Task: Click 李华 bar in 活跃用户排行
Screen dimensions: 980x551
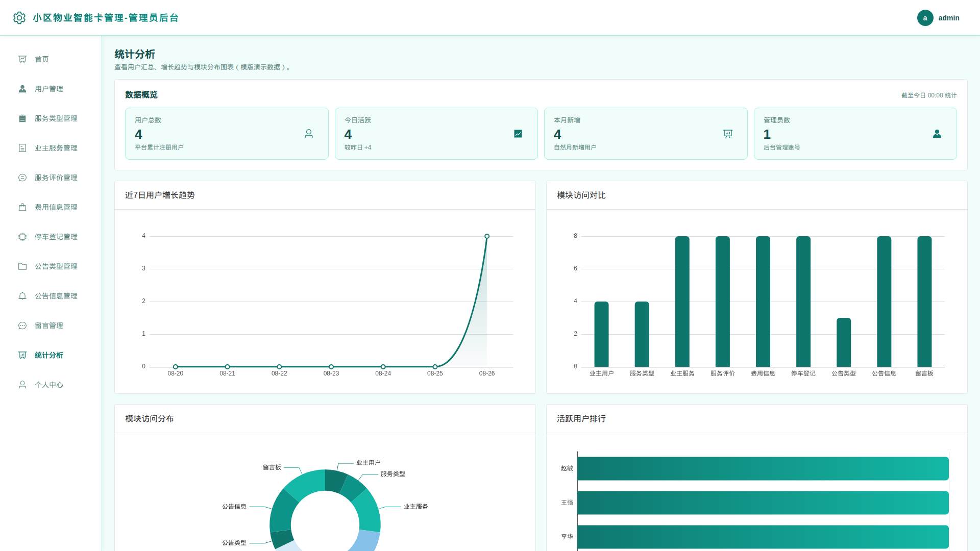Action: pos(763,537)
